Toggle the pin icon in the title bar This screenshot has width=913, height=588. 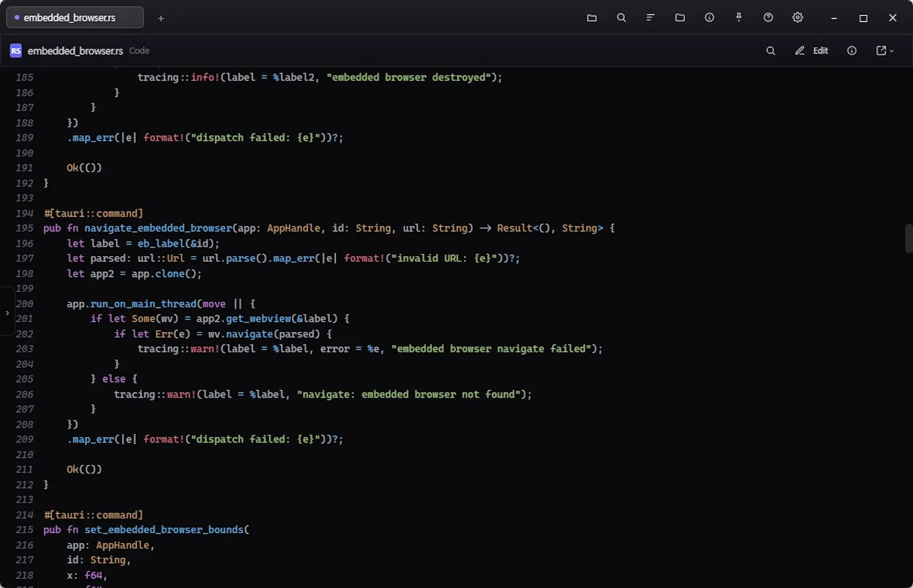(739, 18)
